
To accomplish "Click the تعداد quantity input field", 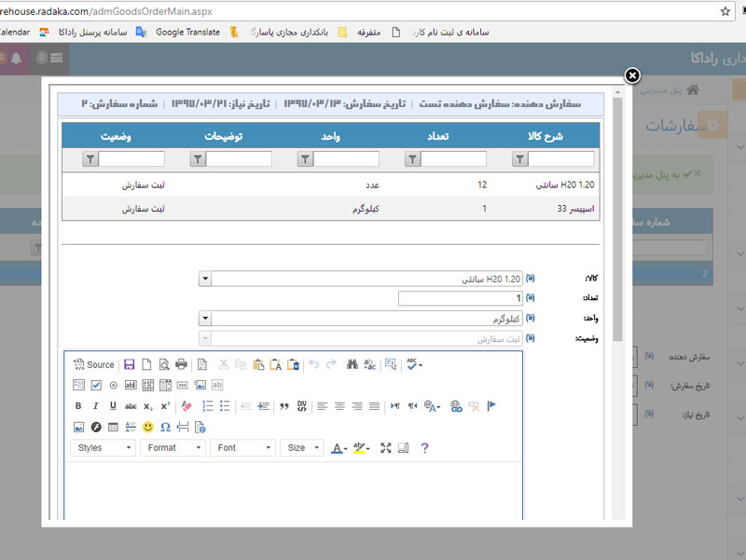I will click(x=459, y=298).
